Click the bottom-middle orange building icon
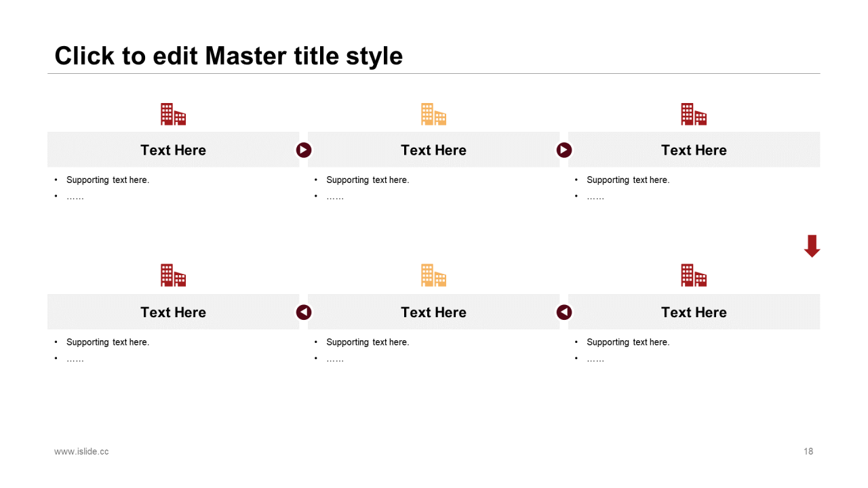 pyautogui.click(x=433, y=275)
